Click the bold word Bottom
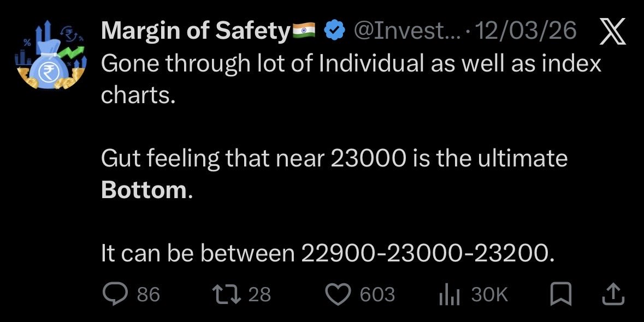Image resolution: width=644 pixels, height=322 pixels. (x=144, y=190)
